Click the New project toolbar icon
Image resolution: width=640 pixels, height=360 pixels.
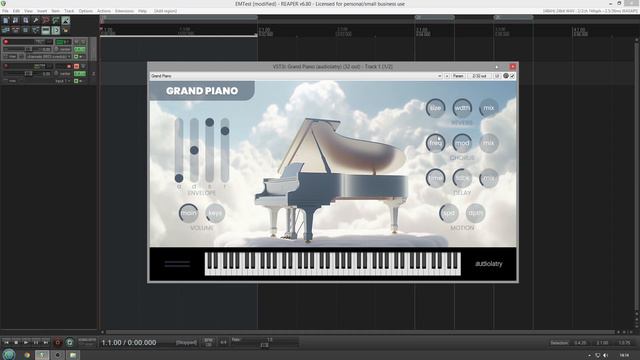(x=5, y=20)
